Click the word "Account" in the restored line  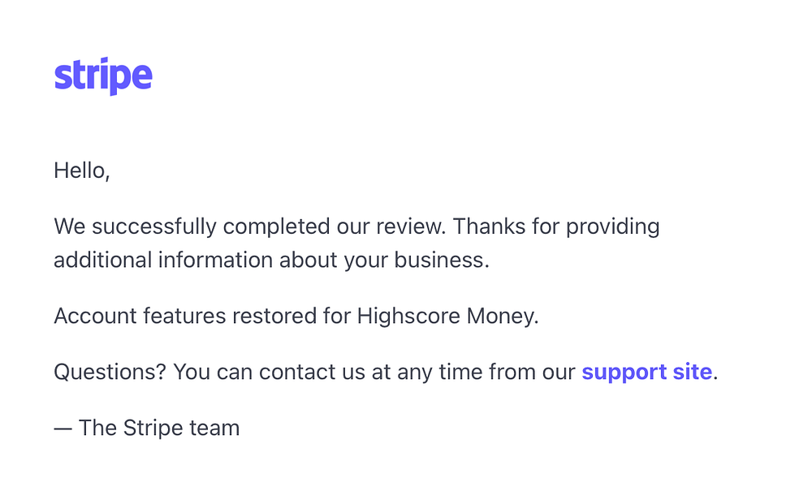[95, 317]
